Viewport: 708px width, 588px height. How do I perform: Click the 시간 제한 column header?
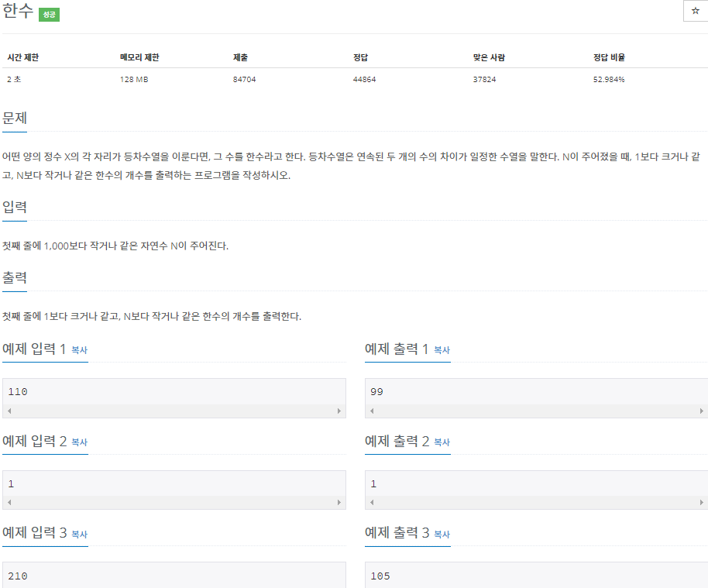coord(23,57)
